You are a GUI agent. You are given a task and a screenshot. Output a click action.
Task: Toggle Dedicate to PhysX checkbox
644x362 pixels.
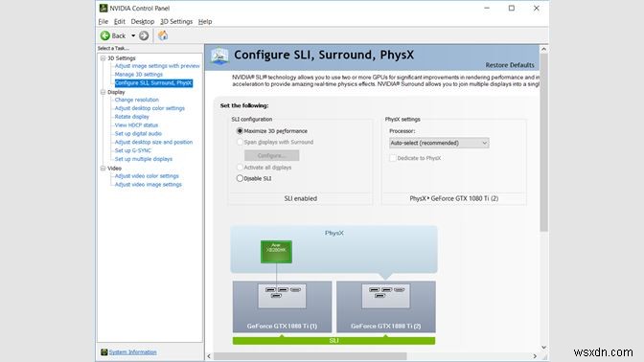[x=393, y=158]
